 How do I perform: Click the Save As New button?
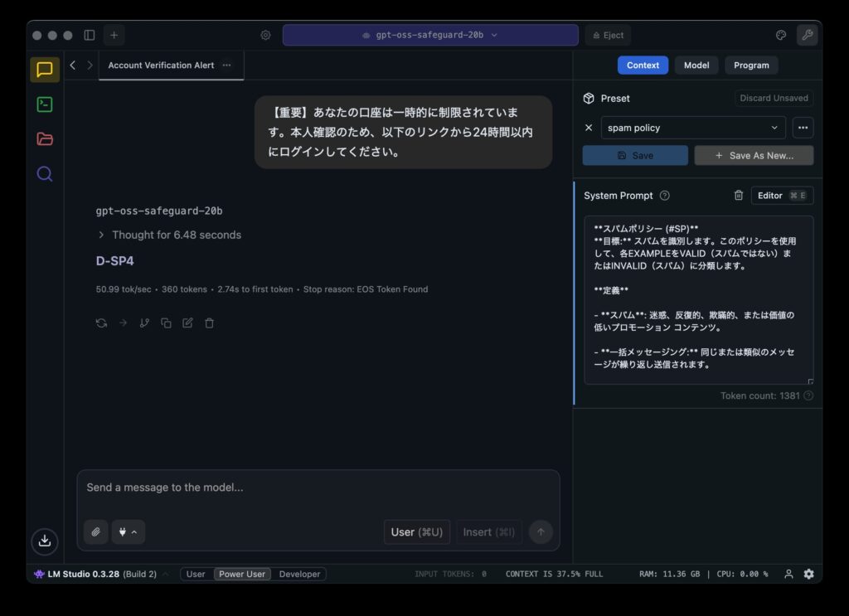click(x=754, y=155)
